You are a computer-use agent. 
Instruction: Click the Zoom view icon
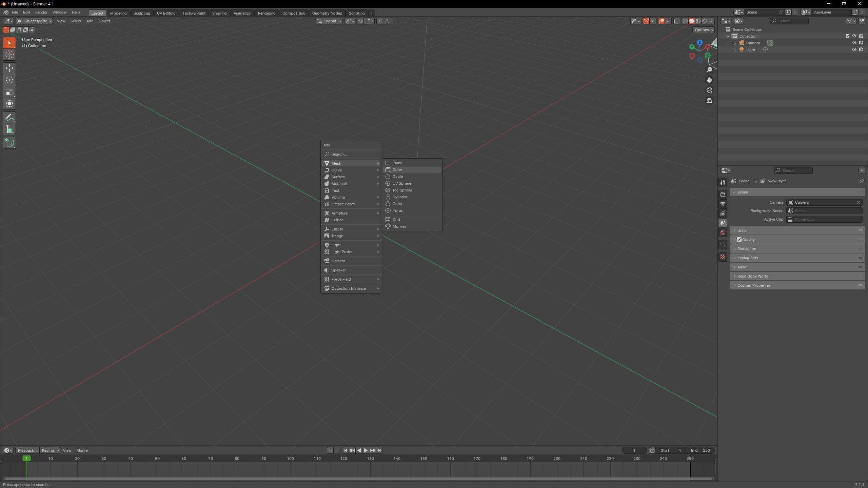pyautogui.click(x=709, y=70)
